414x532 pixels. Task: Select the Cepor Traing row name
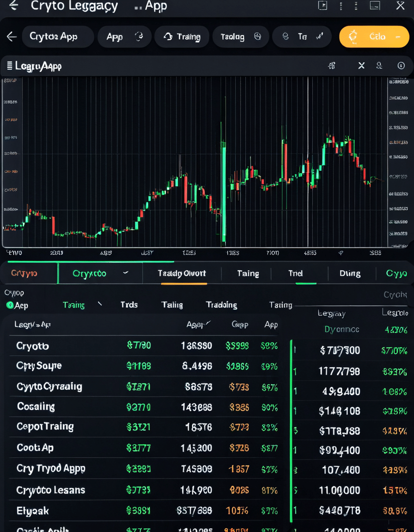click(45, 427)
